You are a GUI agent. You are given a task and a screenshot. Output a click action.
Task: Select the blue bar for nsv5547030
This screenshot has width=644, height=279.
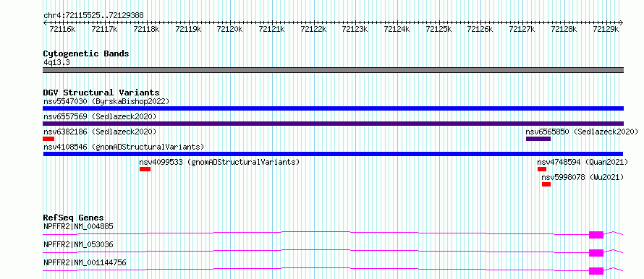point(333,108)
